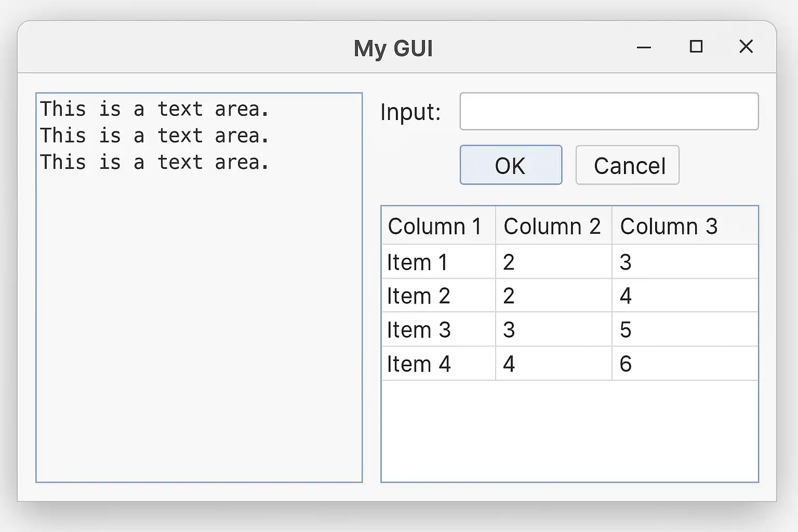Click the Item 3 cell
This screenshot has width=798, height=532.
tap(419, 330)
